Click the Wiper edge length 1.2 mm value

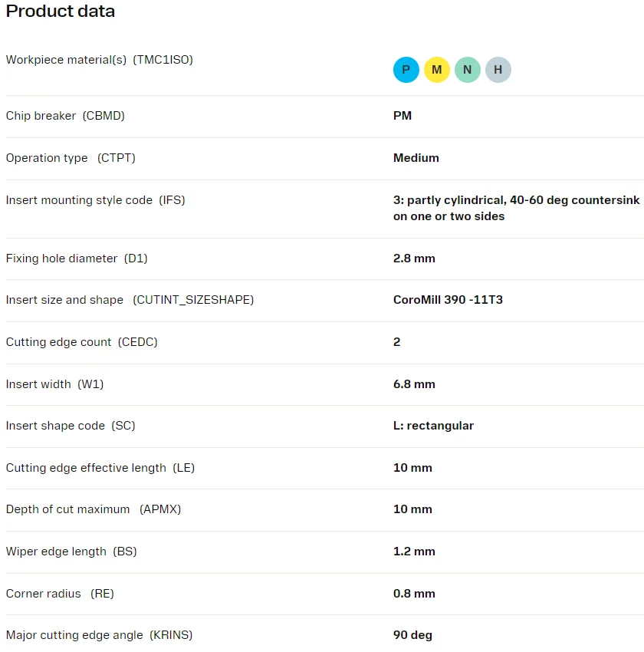(414, 552)
